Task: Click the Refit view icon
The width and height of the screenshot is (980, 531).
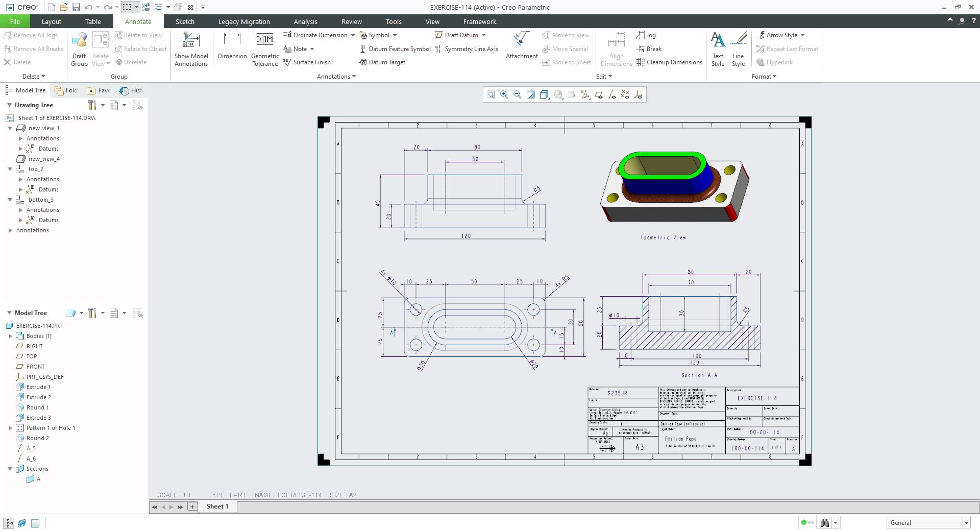Action: point(491,94)
